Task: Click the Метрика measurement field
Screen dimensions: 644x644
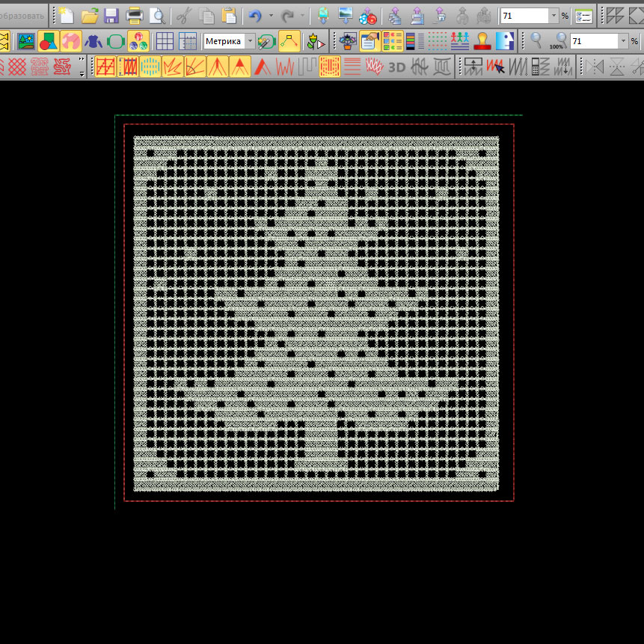Action: pos(224,40)
